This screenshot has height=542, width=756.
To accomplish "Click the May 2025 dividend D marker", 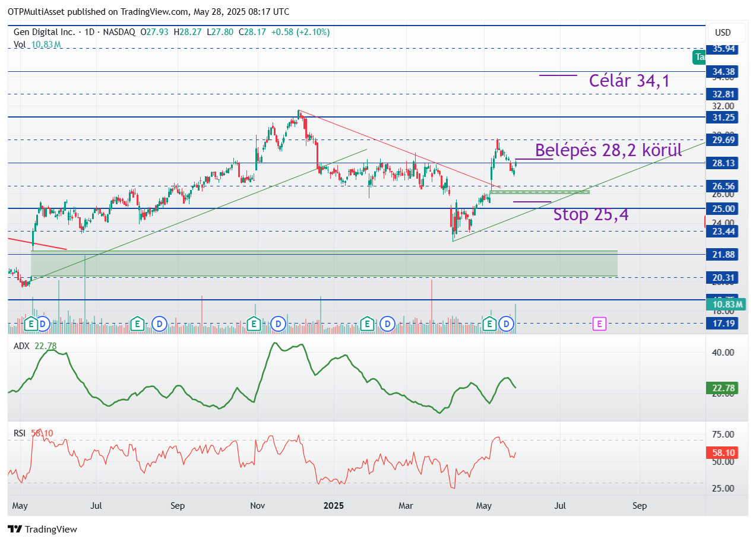I will tap(507, 324).
